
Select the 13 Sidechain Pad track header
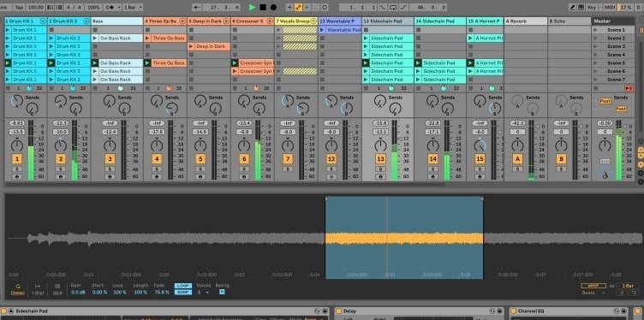(388, 21)
